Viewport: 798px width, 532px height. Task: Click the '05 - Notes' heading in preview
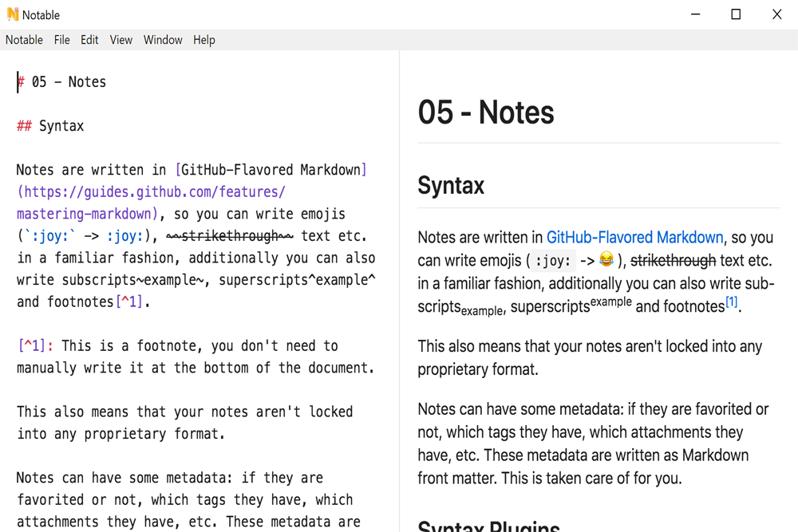click(486, 112)
